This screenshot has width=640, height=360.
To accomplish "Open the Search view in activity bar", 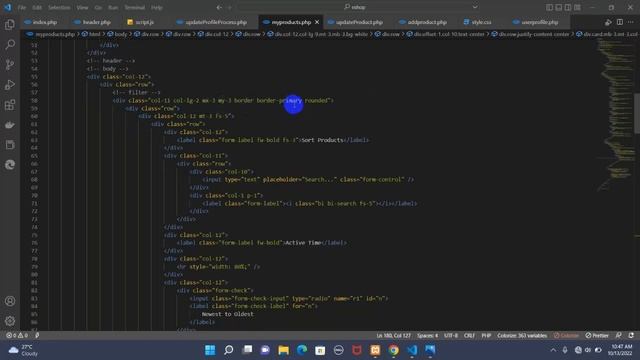I will [x=10, y=44].
